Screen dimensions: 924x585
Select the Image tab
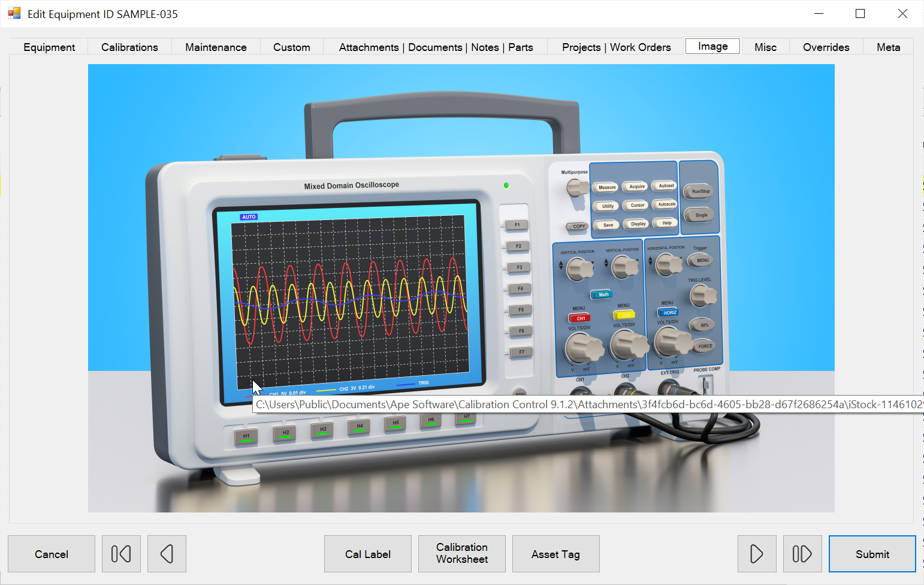pyautogui.click(x=712, y=46)
